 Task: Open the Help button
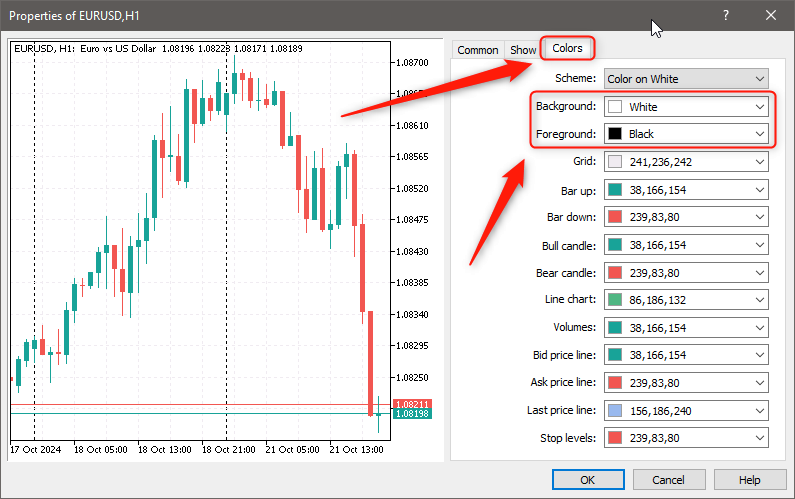click(749, 480)
